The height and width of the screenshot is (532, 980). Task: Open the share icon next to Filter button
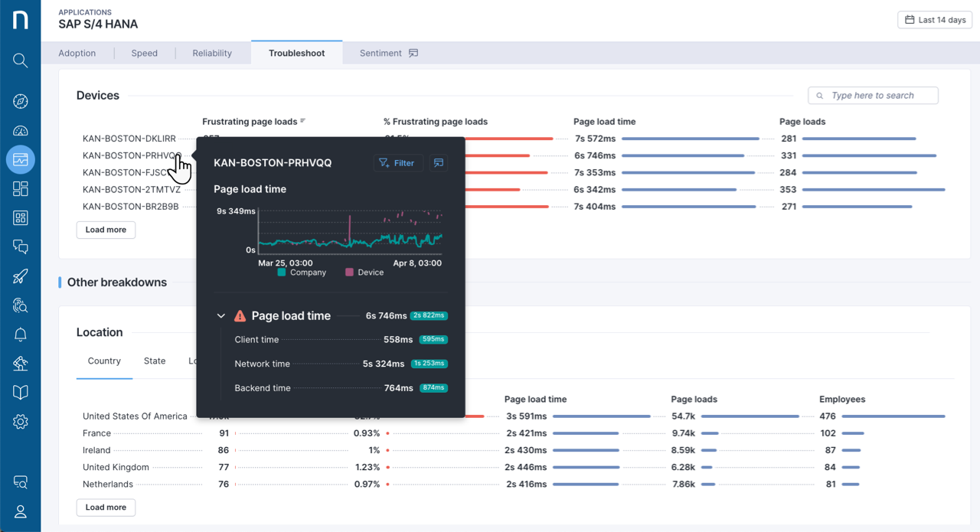(438, 162)
